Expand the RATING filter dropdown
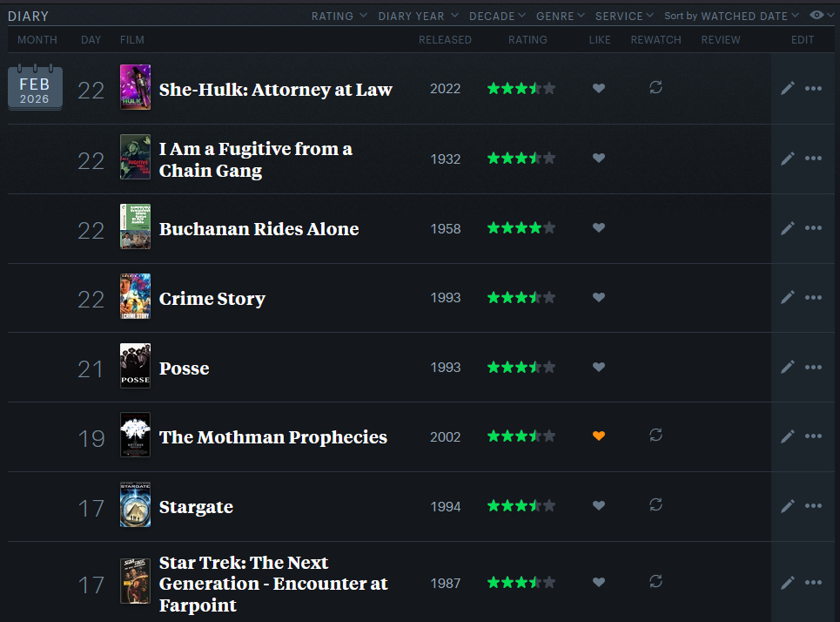The width and height of the screenshot is (840, 622). tap(339, 16)
